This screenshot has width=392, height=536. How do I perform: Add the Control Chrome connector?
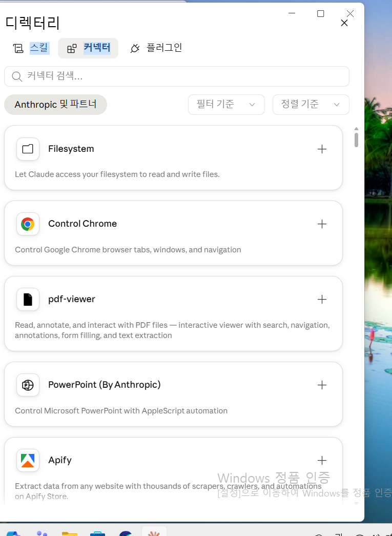322,224
